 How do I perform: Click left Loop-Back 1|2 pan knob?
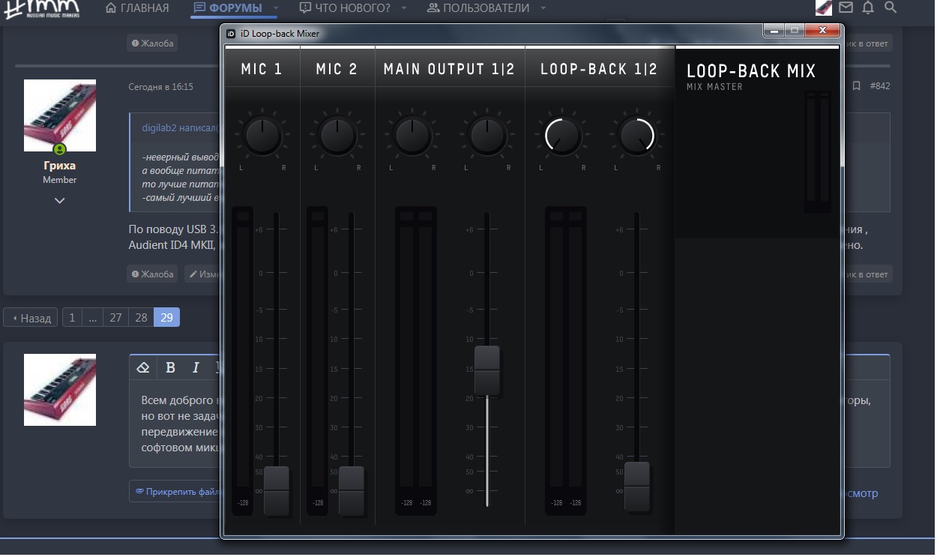coord(562,136)
